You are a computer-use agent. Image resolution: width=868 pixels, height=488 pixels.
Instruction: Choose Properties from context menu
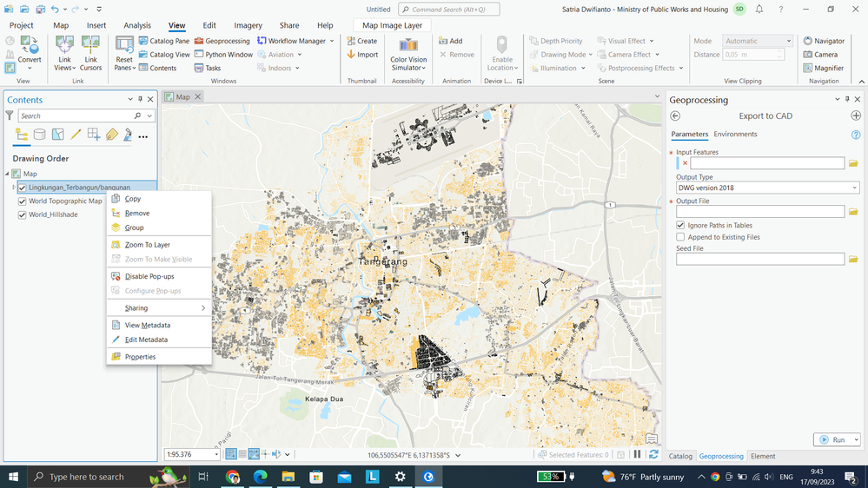click(159, 357)
